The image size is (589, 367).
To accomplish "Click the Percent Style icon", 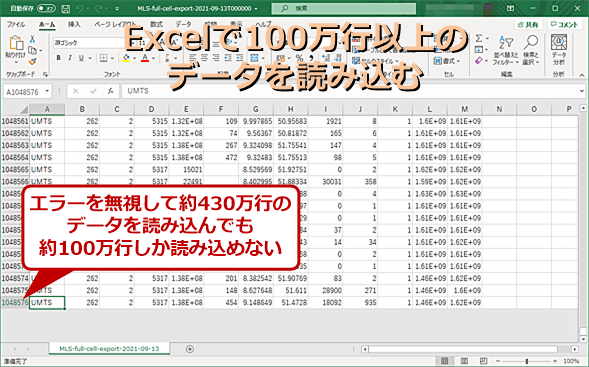I will click(299, 58).
